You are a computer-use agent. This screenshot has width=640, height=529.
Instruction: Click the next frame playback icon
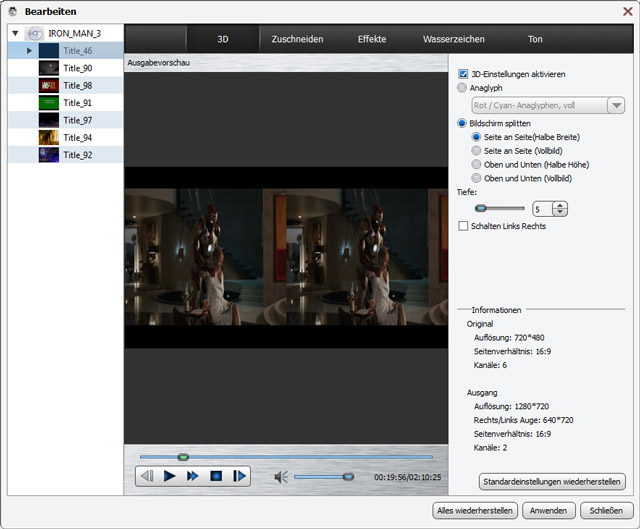239,476
